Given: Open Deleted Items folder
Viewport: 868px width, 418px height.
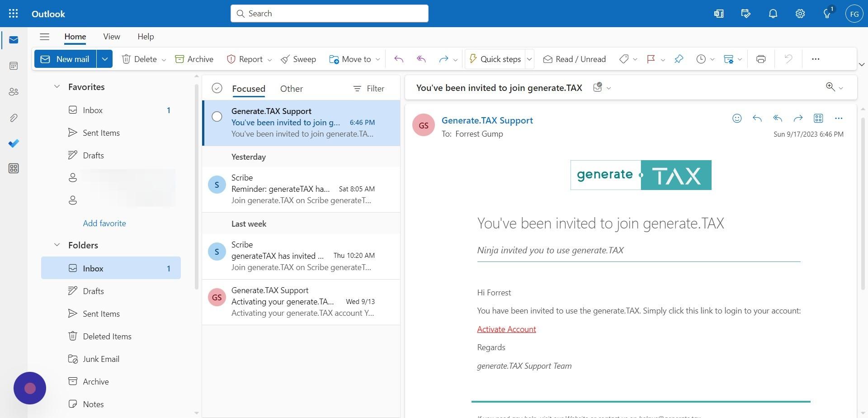Looking at the screenshot, I should (x=111, y=336).
